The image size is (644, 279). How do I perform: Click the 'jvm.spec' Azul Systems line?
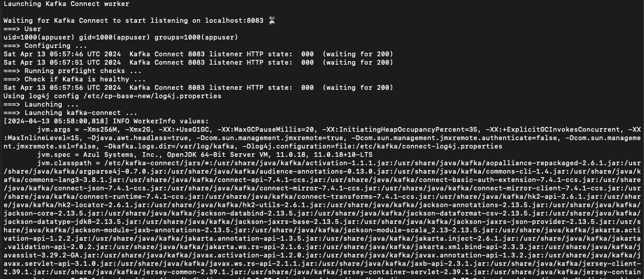coord(204,154)
